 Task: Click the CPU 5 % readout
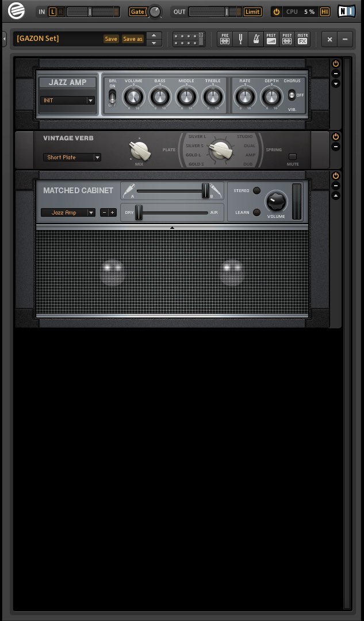click(x=301, y=12)
